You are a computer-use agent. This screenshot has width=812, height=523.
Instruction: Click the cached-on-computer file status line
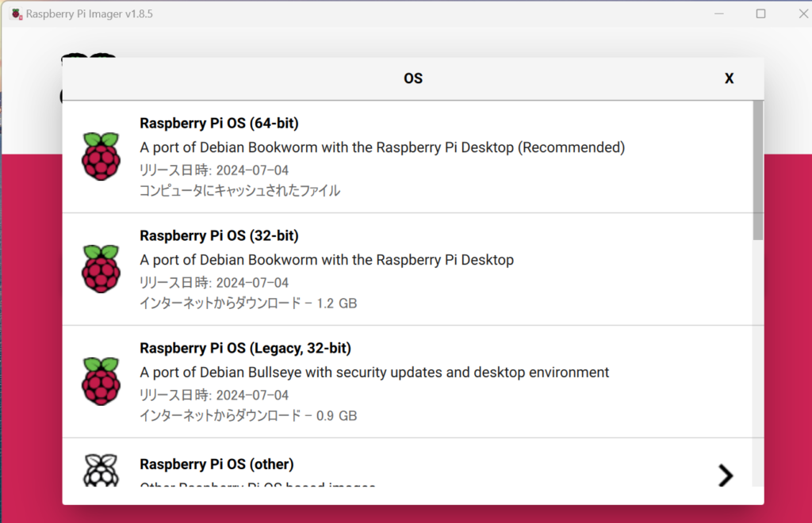click(239, 191)
